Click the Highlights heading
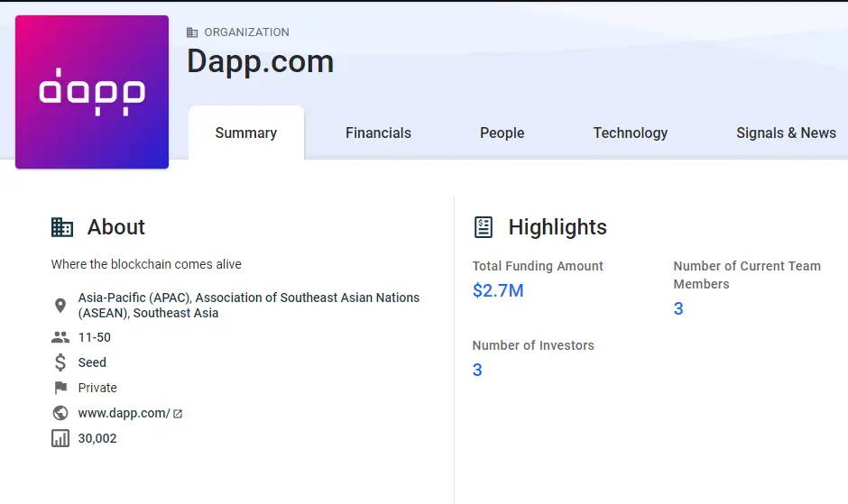This screenshot has height=504, width=848. pos(558,227)
